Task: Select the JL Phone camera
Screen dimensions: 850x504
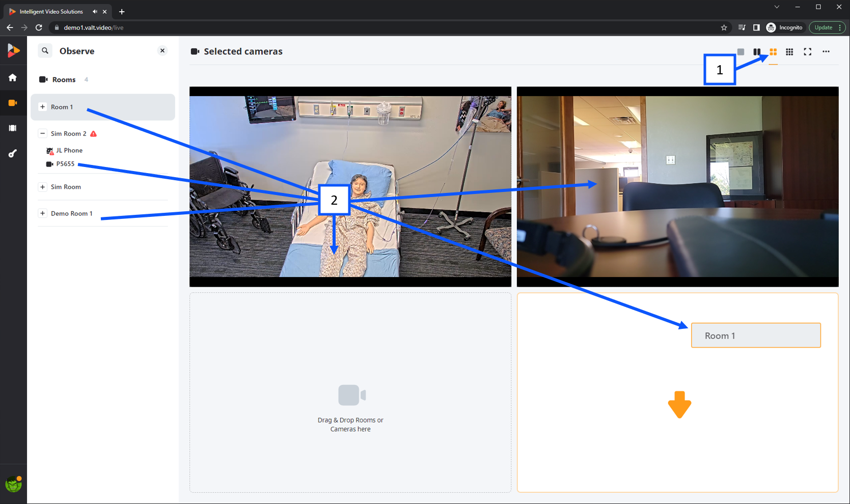Action: (x=69, y=150)
